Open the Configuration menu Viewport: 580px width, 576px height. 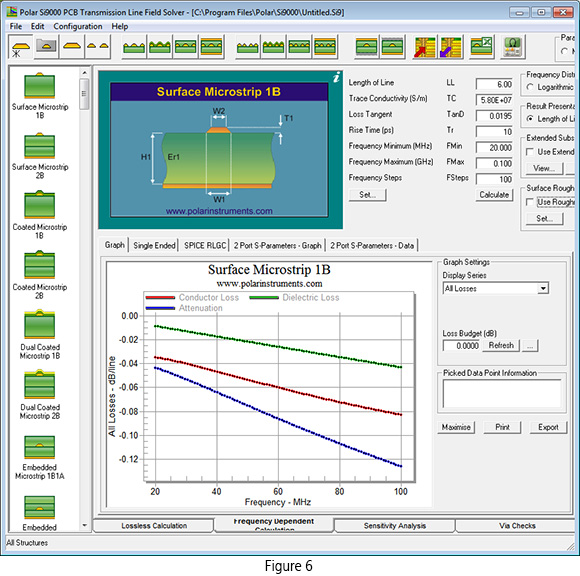[x=78, y=26]
